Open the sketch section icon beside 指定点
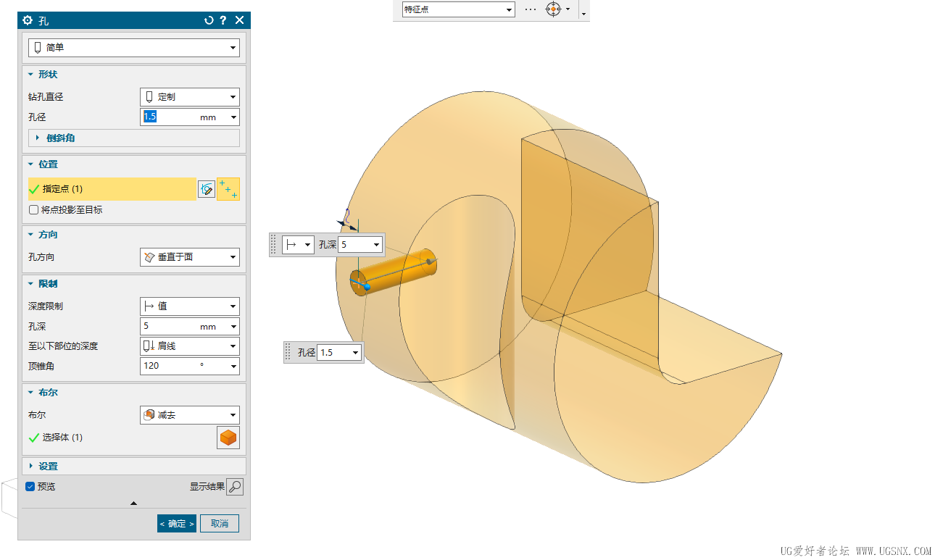The image size is (935, 560). (x=207, y=189)
